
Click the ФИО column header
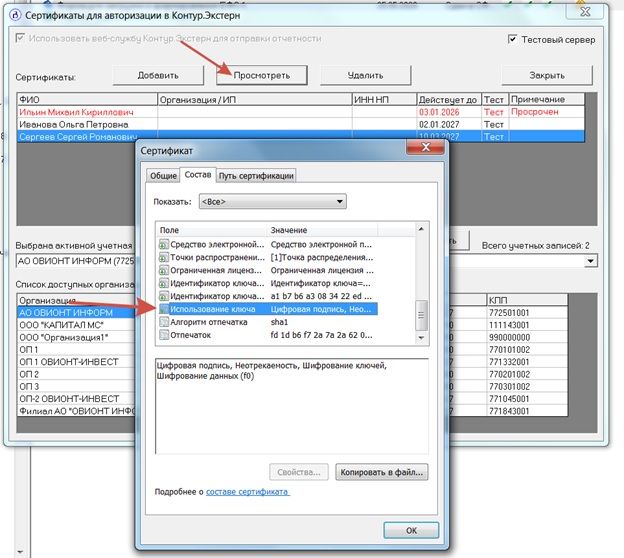point(87,100)
